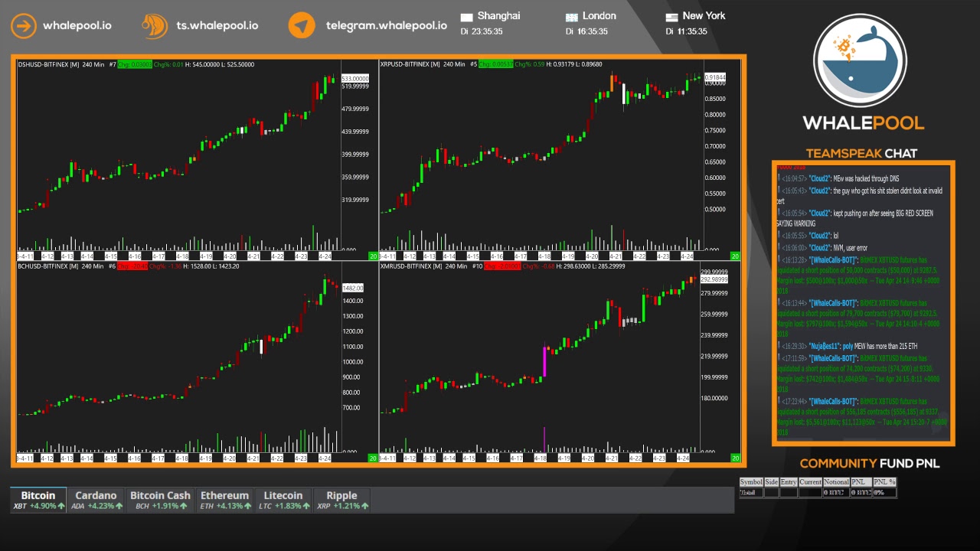Click the Side column header in PNL table
Screen dimensions: 980x551
(771, 482)
